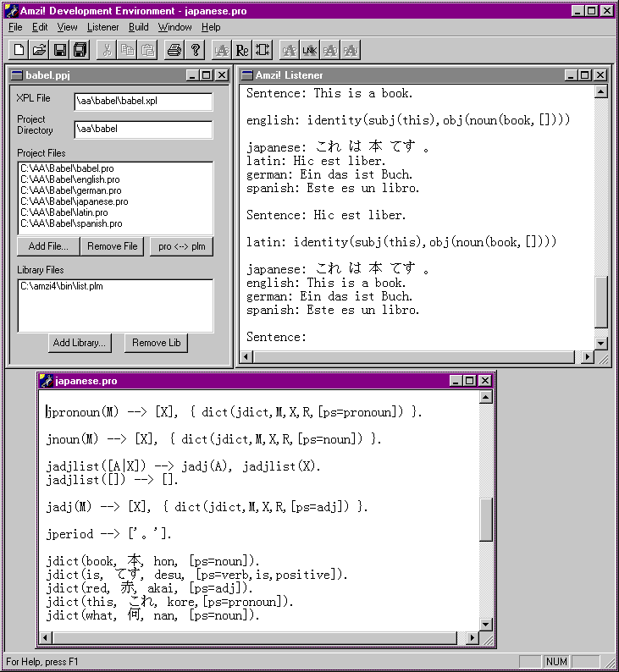Click the Re reconsult toolbar icon
This screenshot has height=672, width=619.
242,50
